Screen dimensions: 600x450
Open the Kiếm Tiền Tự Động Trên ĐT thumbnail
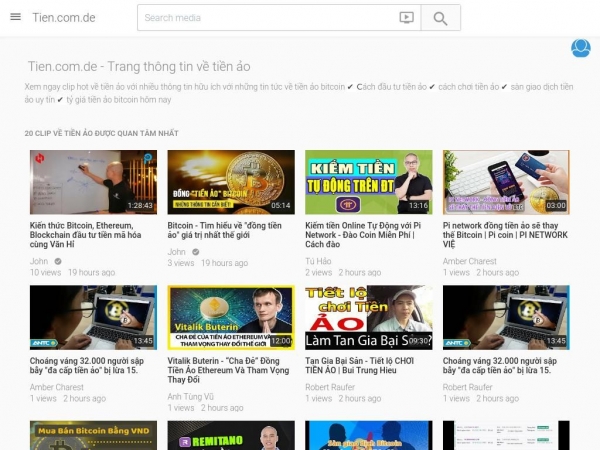pyautogui.click(x=369, y=182)
